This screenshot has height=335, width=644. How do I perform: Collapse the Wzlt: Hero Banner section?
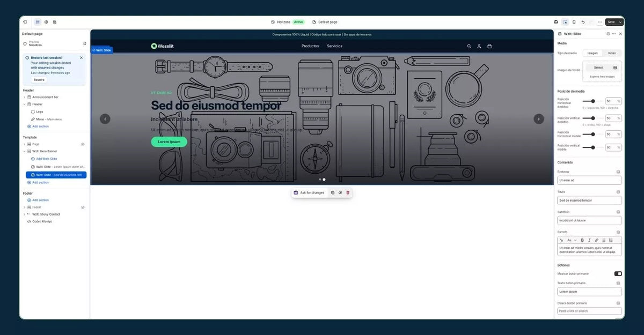coord(24,151)
